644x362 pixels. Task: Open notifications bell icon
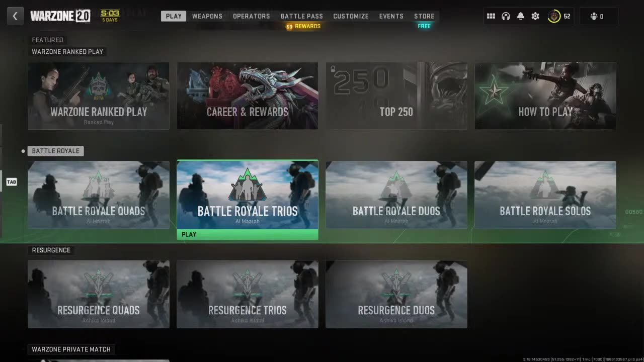tap(521, 16)
